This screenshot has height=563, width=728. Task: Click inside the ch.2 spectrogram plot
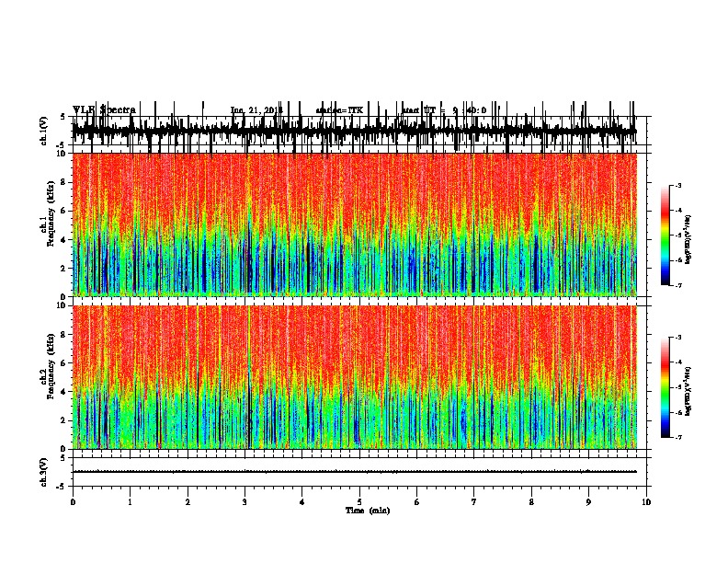tap(354, 377)
